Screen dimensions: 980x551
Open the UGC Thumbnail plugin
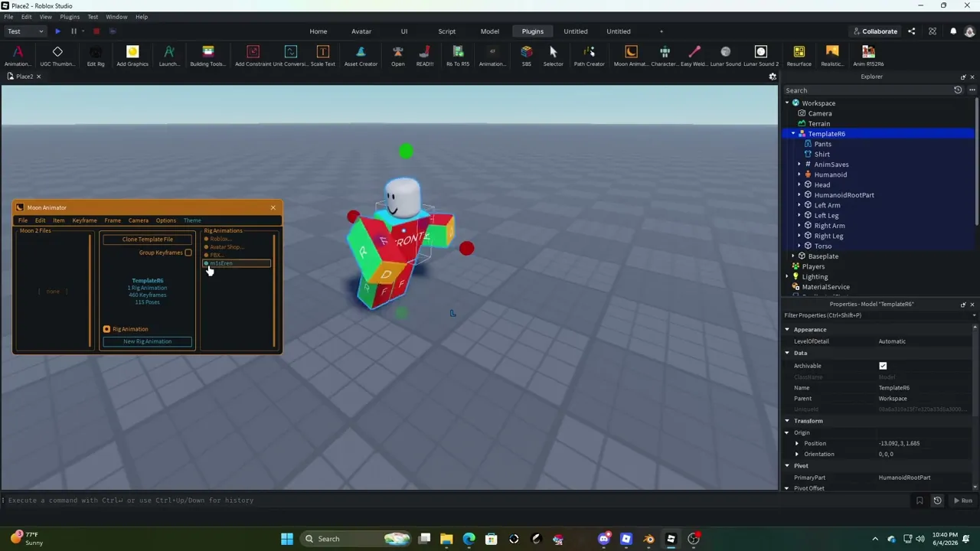[57, 55]
